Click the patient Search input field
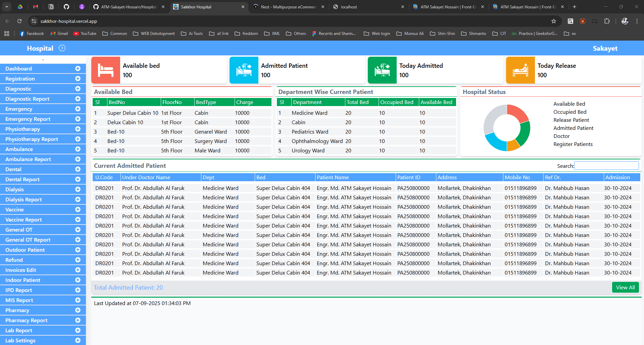Screen dimensions: 644x345 [x=606, y=165]
